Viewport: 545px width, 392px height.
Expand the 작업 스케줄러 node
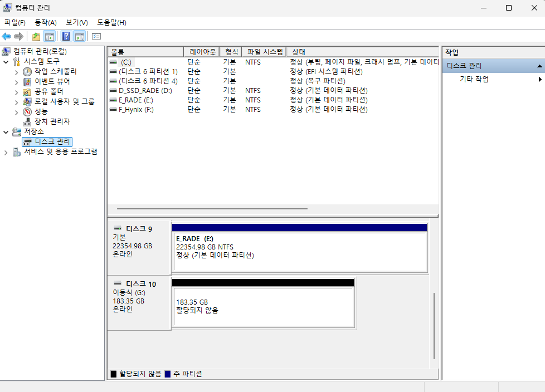pyautogui.click(x=16, y=72)
